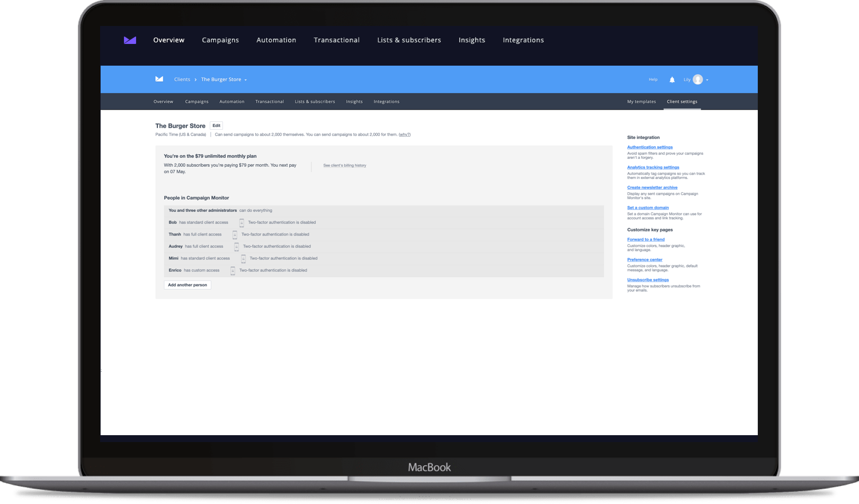The image size is (859, 504).
Task: Click the Add another person button
Action: [x=187, y=285]
